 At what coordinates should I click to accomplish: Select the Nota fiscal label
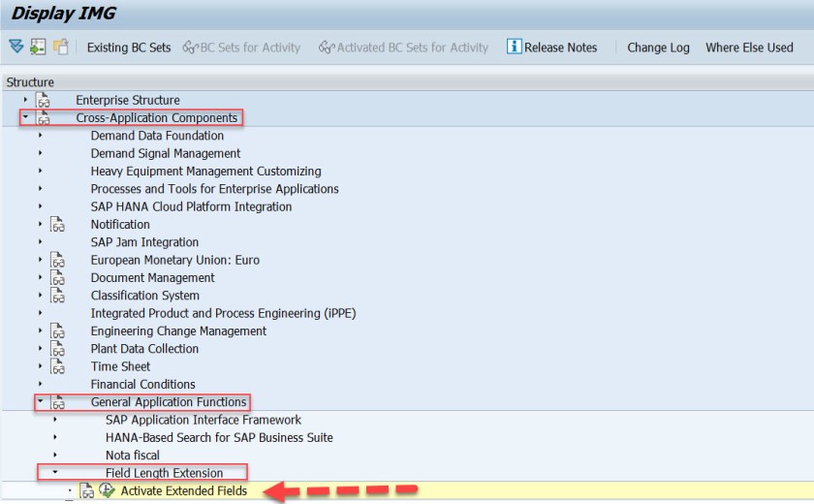(133, 456)
